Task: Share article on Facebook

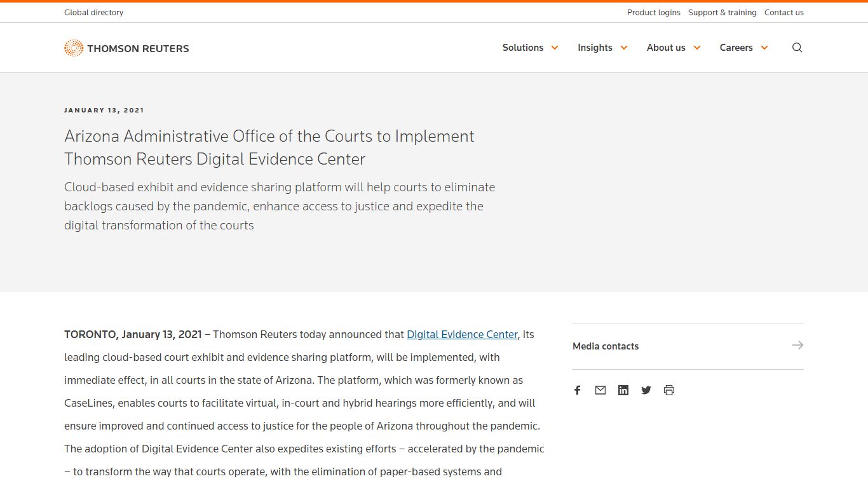Action: click(578, 390)
